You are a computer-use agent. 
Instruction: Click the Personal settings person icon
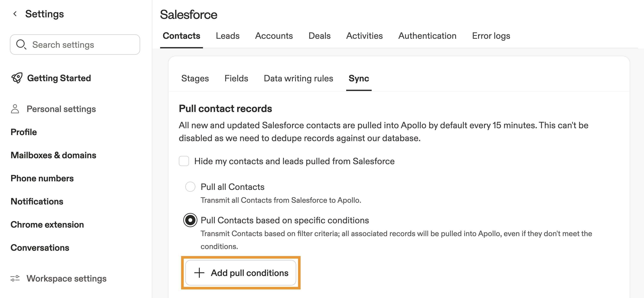[x=15, y=109]
